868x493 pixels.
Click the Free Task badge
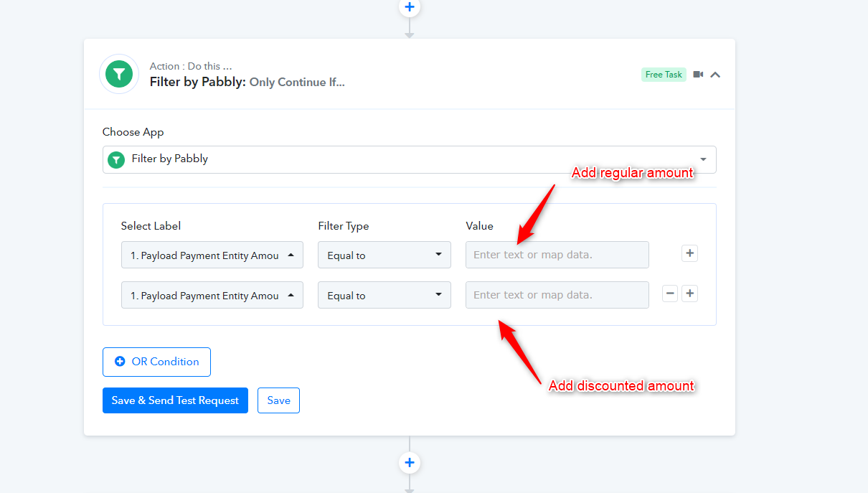(x=664, y=75)
